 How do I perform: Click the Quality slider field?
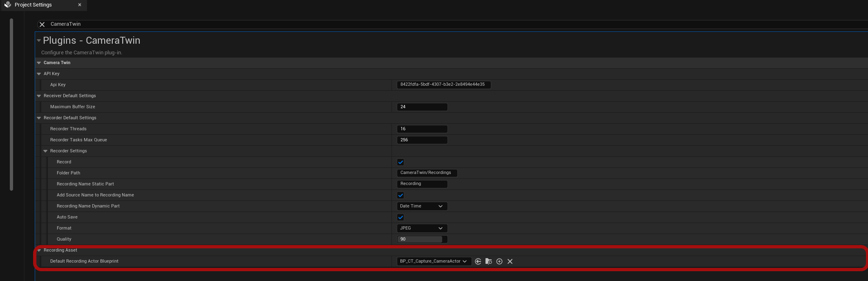[x=422, y=239]
